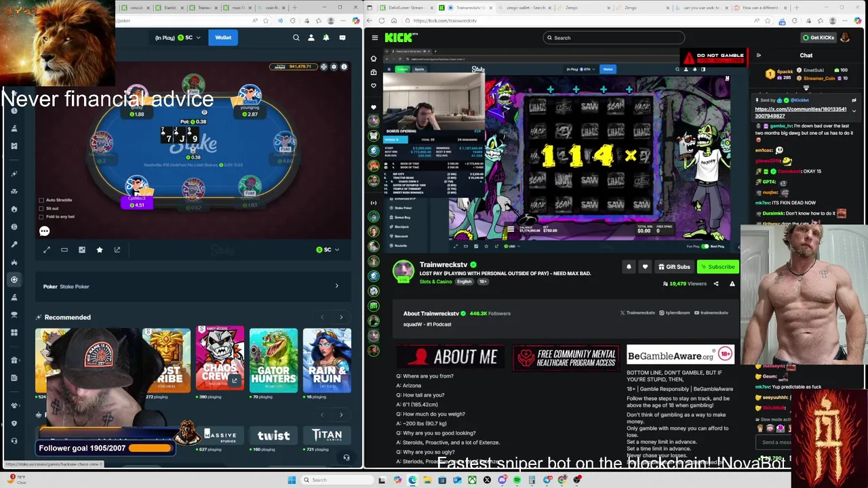
Task: Open Windows Start button
Action: pos(292,480)
